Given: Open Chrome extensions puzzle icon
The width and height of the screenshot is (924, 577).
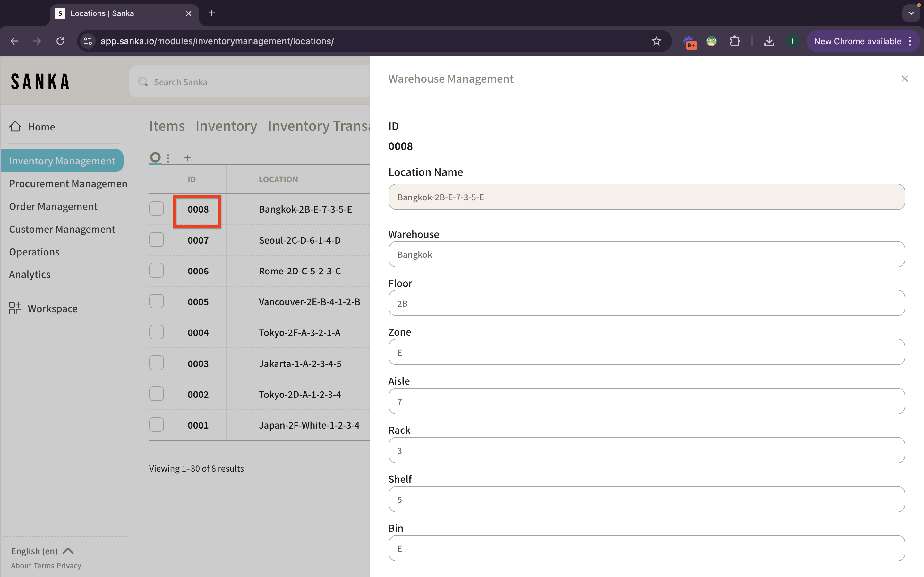Looking at the screenshot, I should (735, 41).
